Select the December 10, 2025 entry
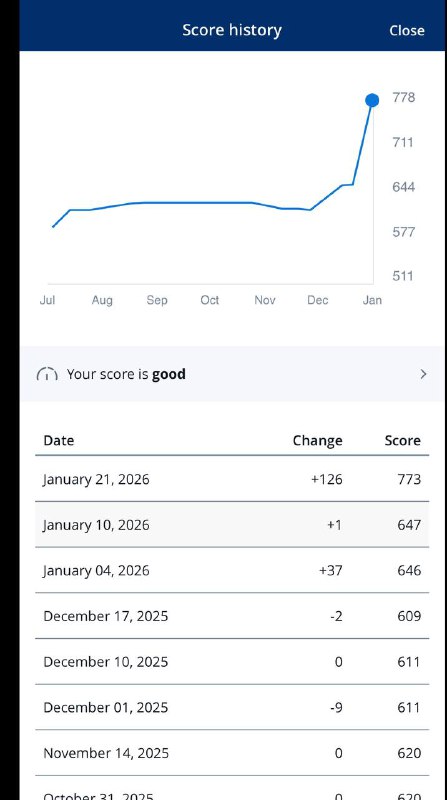The image size is (447, 800). 232,661
